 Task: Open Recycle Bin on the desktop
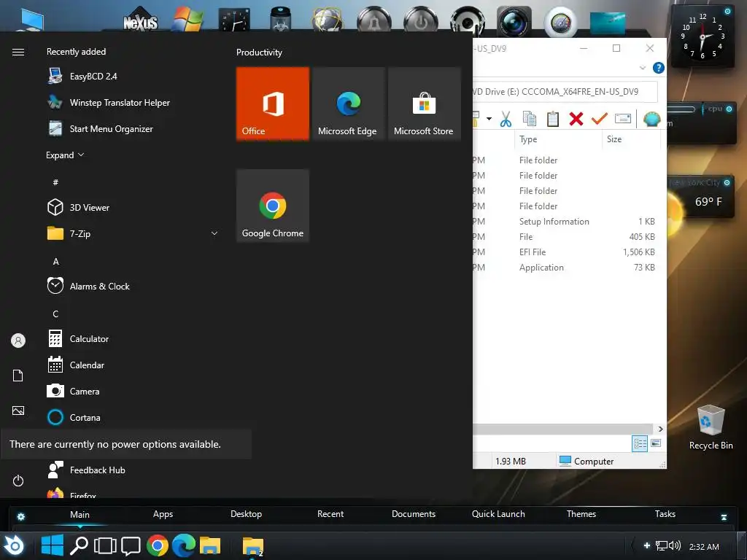[x=711, y=427]
